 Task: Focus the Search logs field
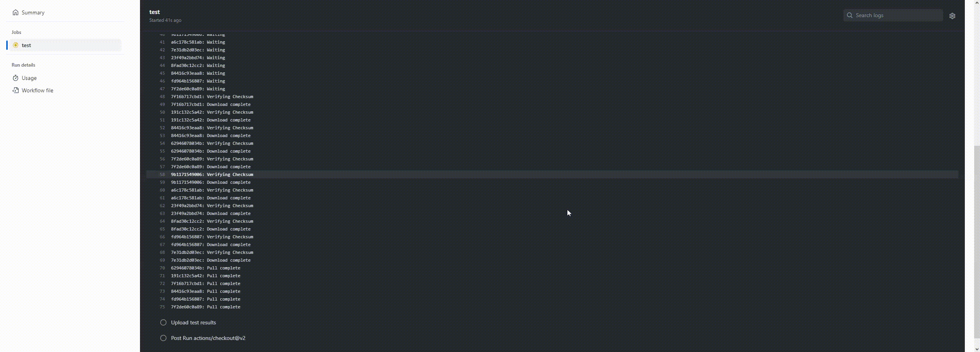tap(893, 15)
